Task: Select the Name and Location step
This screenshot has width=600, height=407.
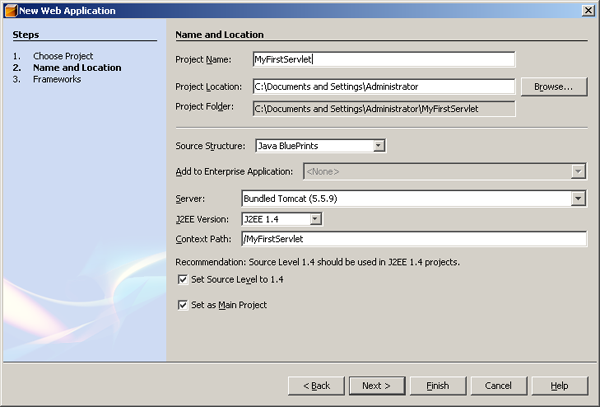Action: click(77, 68)
